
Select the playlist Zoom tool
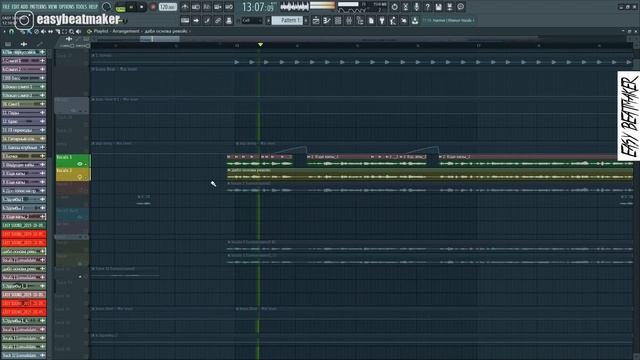[x=71, y=31]
